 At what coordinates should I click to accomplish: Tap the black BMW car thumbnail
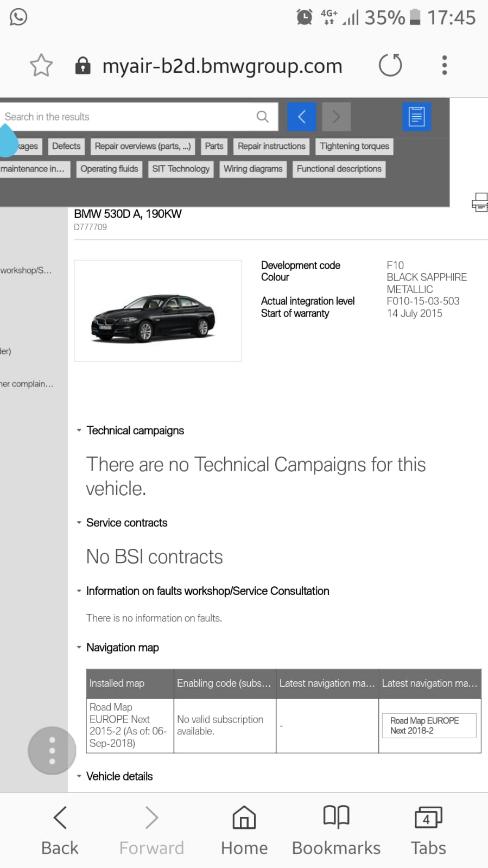[158, 311]
